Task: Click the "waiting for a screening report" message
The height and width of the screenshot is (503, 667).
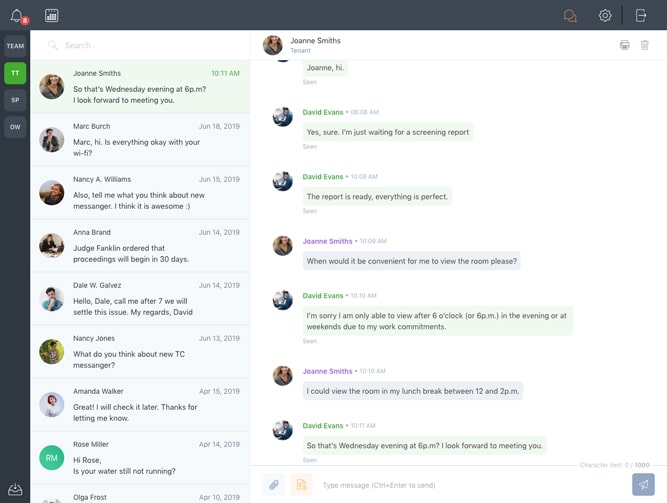Action: tap(388, 132)
